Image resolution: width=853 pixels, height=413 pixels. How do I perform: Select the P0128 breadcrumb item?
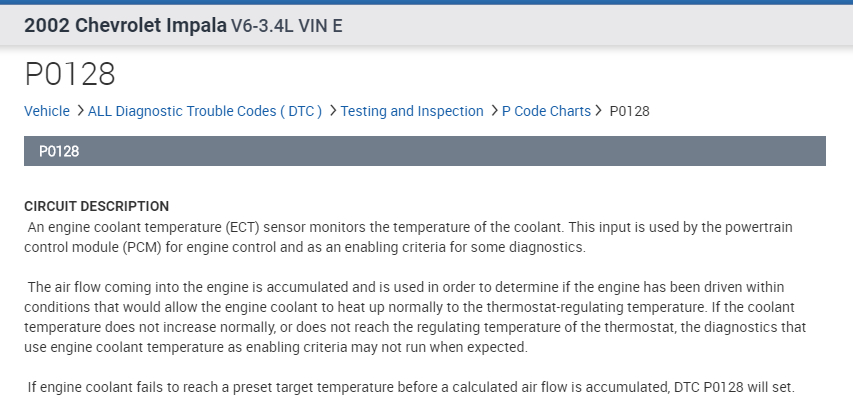pos(630,111)
